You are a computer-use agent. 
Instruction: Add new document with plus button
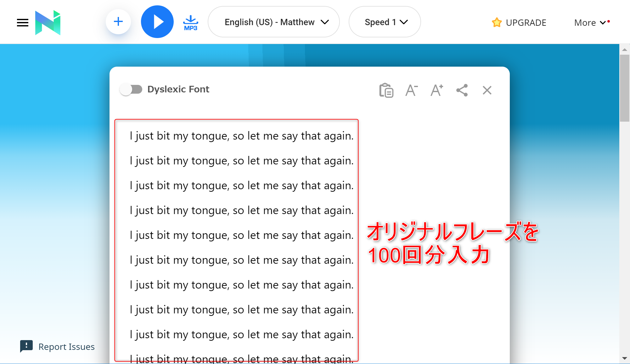click(118, 22)
